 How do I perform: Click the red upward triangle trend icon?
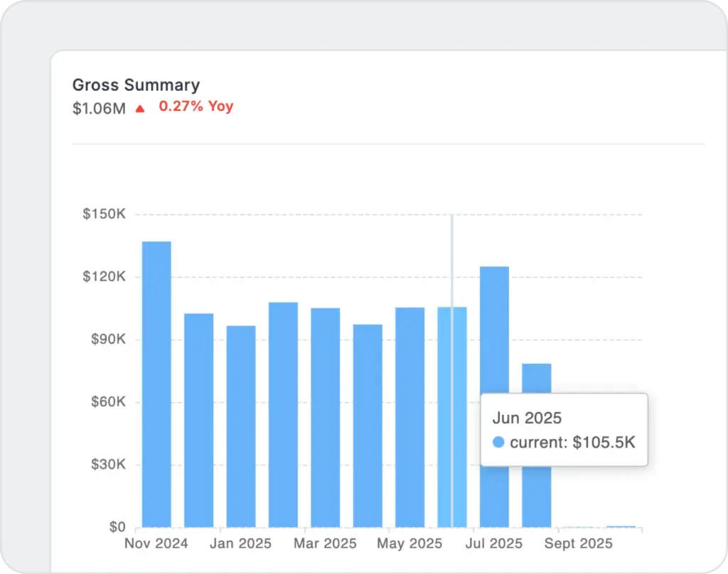coord(140,109)
